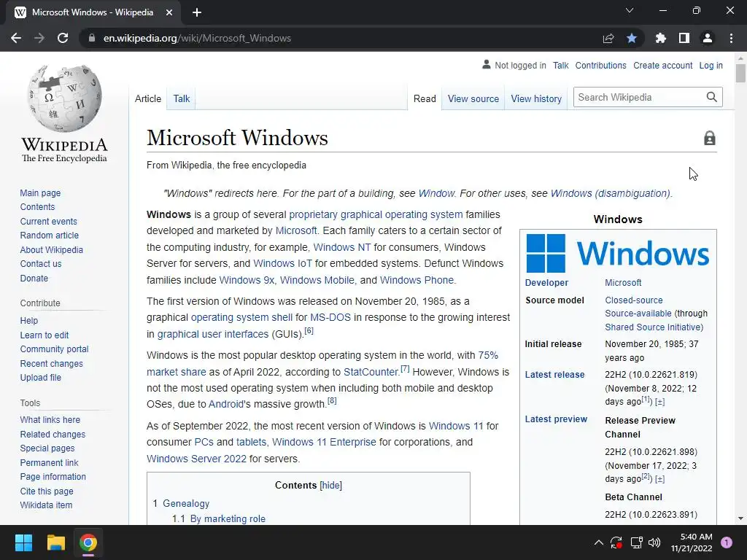This screenshot has height=560, width=747.
Task: Click the volume speaker icon
Action: 654,542
